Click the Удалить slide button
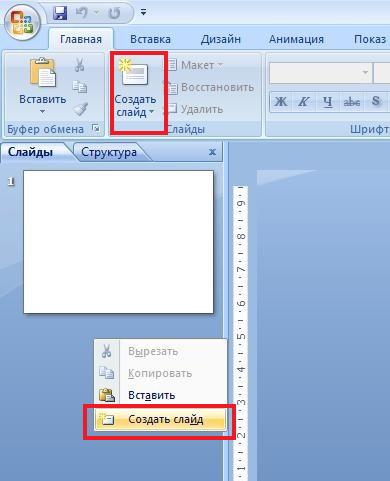 195,109
